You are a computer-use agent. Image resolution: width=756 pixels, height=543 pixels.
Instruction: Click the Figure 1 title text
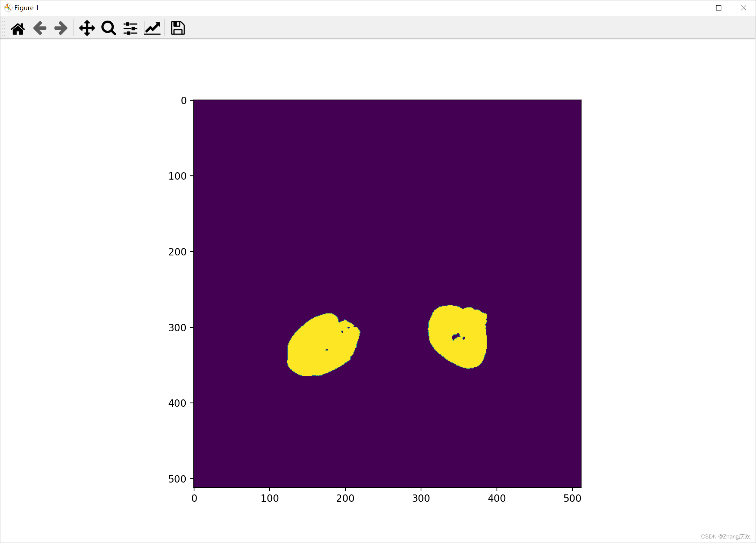click(27, 8)
